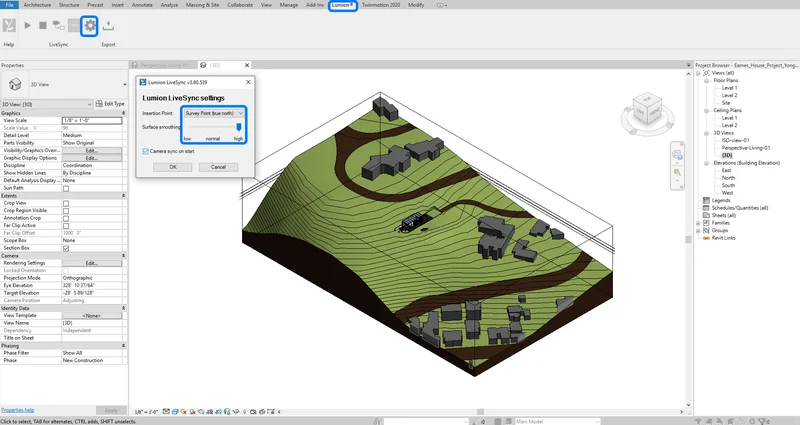Click Cancel in LiveSync settings dialog

click(x=218, y=166)
